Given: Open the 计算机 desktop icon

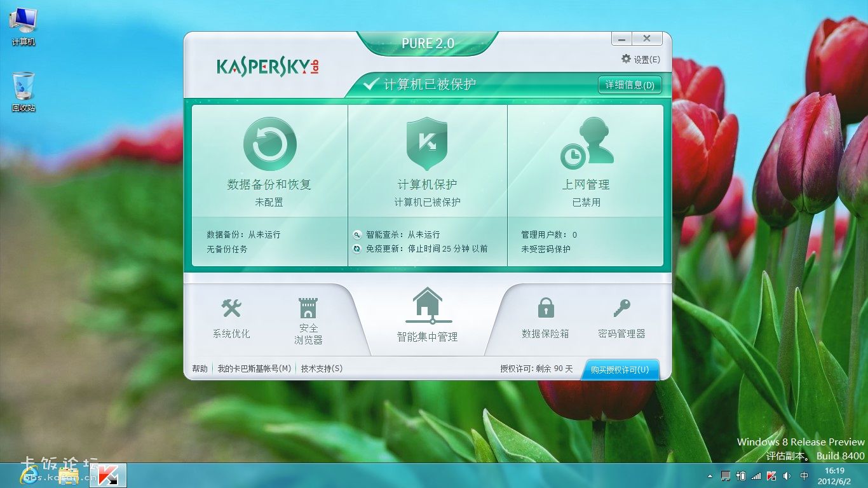Looking at the screenshot, I should pyautogui.click(x=24, y=27).
